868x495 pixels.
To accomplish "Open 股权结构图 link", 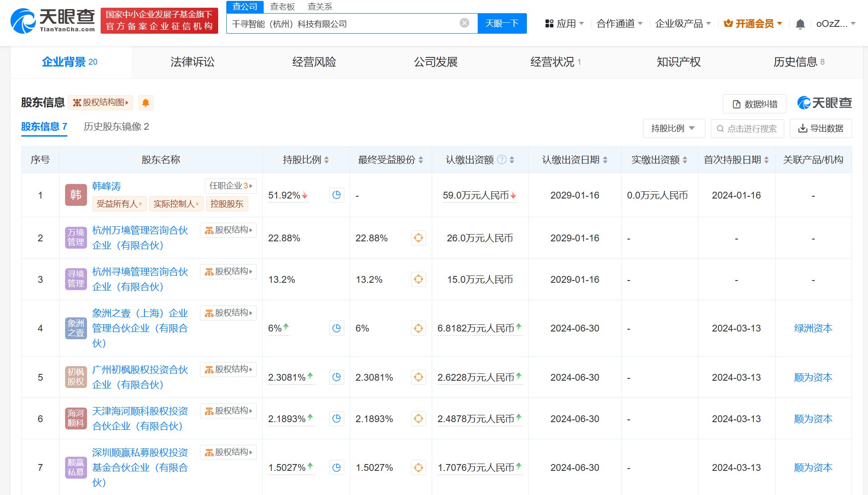I will pyautogui.click(x=101, y=102).
